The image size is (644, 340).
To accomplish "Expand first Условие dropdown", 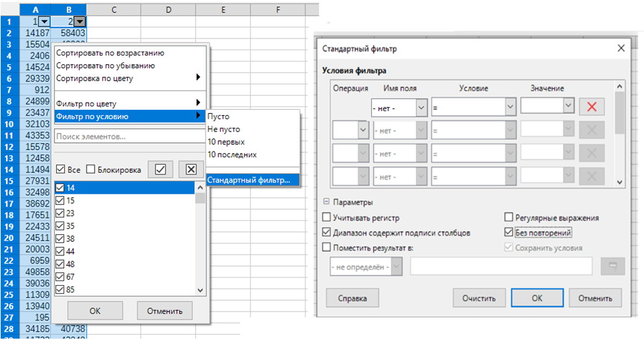I will pos(509,107).
